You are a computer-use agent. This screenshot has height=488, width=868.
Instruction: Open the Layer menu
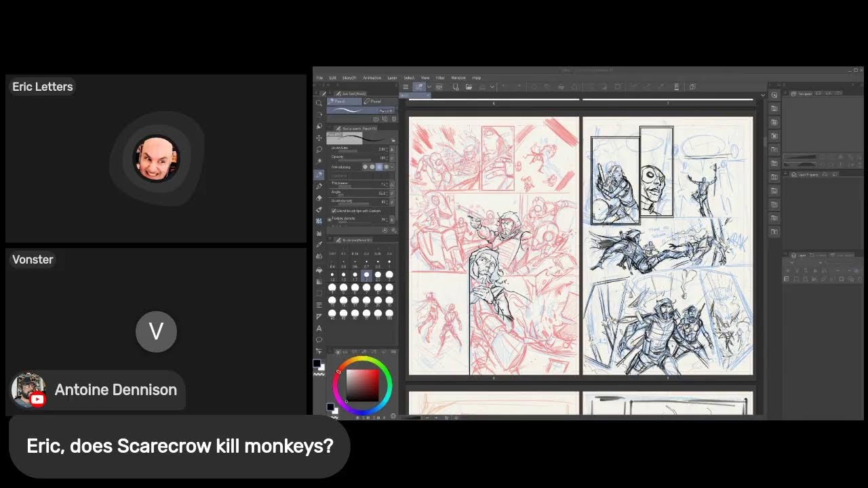coord(392,78)
